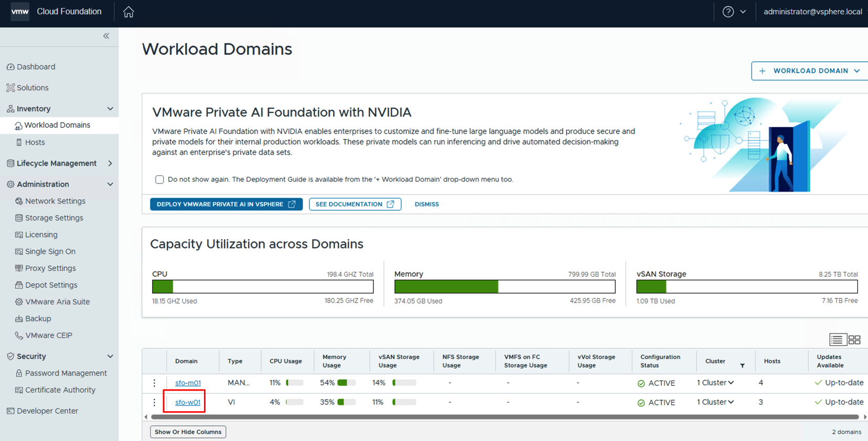Switch to card grid view icon

854,340
